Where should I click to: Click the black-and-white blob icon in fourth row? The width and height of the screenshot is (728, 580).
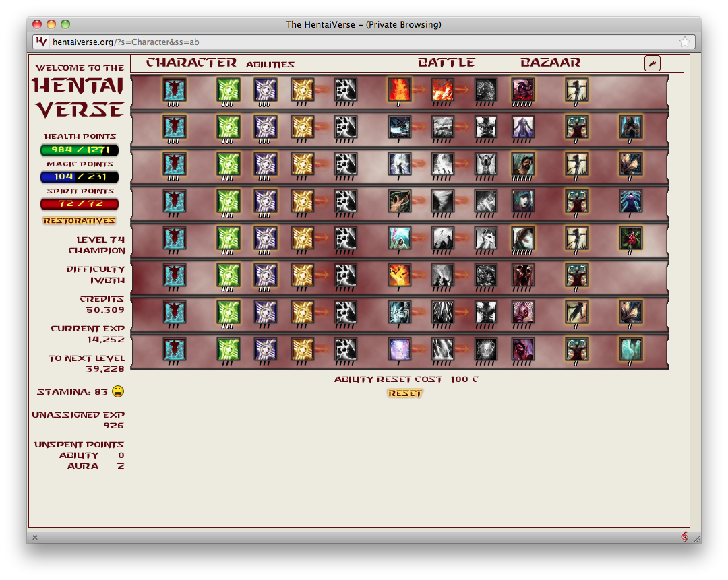click(345, 201)
